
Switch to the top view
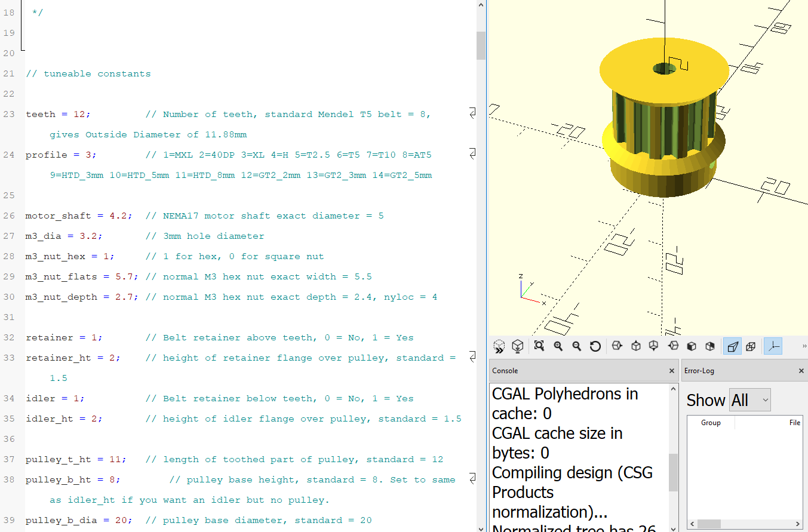[636, 346]
